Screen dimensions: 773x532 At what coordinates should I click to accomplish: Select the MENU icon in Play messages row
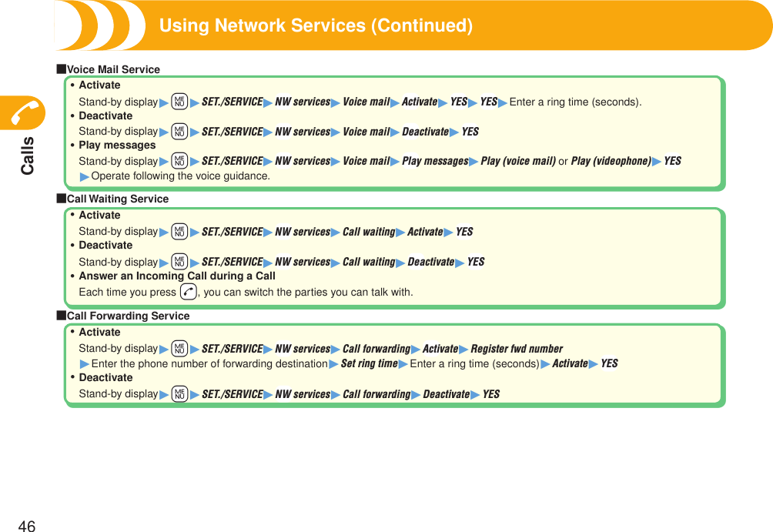tap(179, 161)
